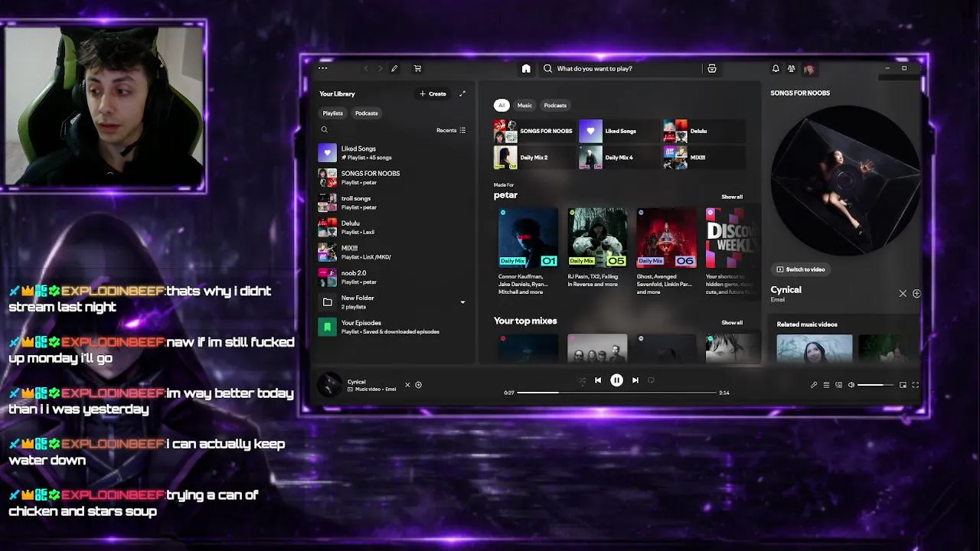Open the Create menu button

pos(433,93)
